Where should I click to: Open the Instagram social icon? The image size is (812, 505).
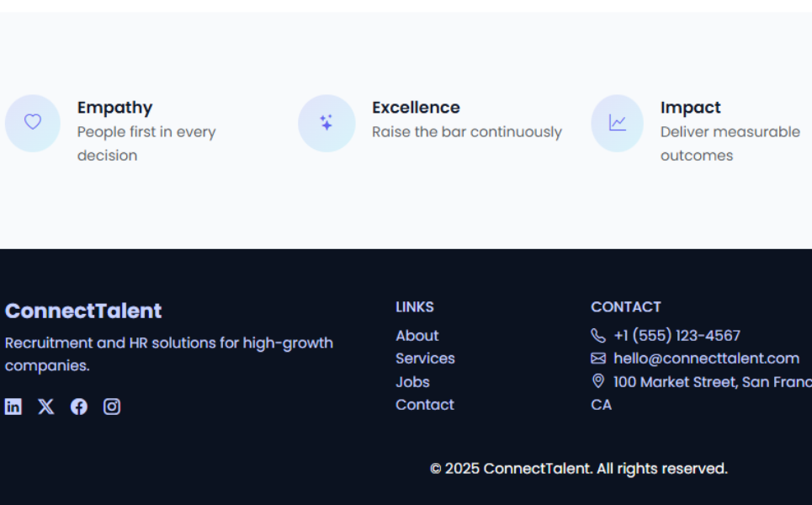(x=112, y=407)
